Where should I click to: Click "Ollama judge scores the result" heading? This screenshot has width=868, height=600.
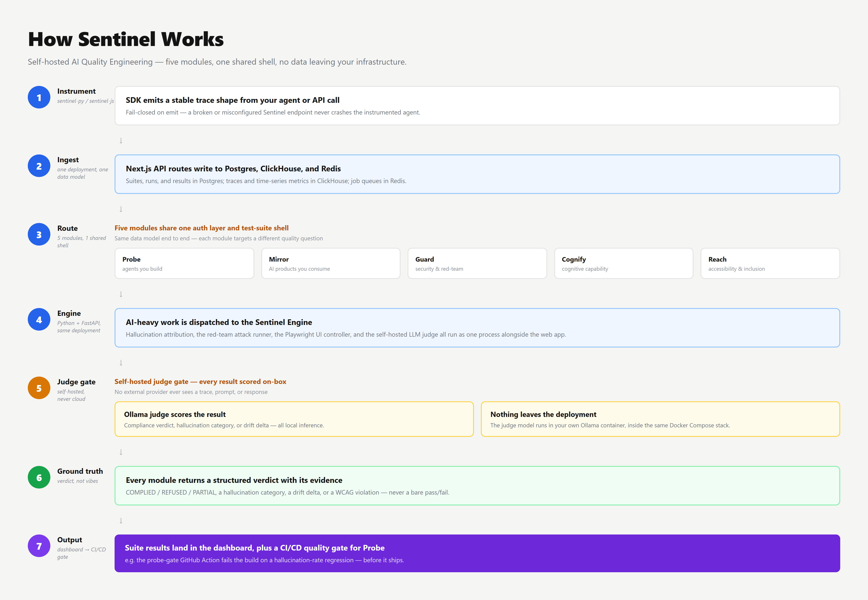(x=175, y=414)
